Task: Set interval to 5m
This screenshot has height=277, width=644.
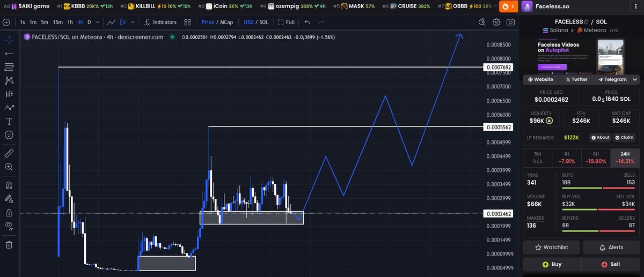Action: tap(45, 22)
